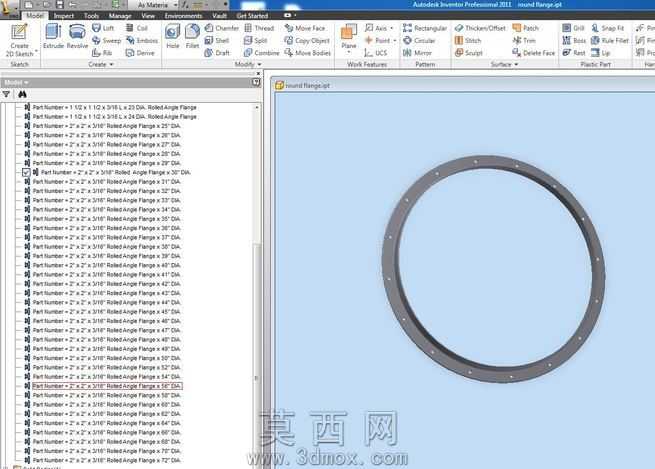This screenshot has width=655, height=469.
Task: Open the Axis tool dropdown arrow
Action: coord(392,28)
